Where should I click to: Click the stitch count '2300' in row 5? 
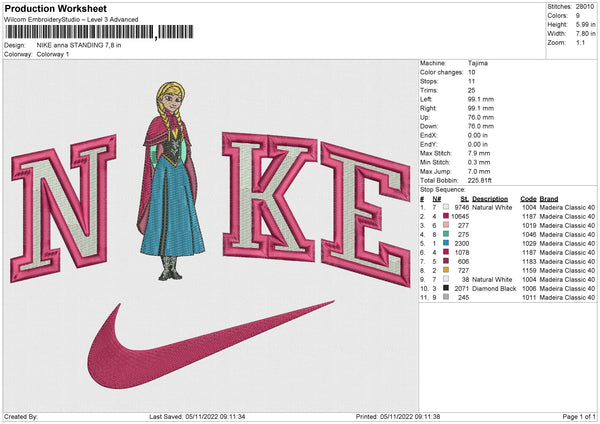[461, 243]
